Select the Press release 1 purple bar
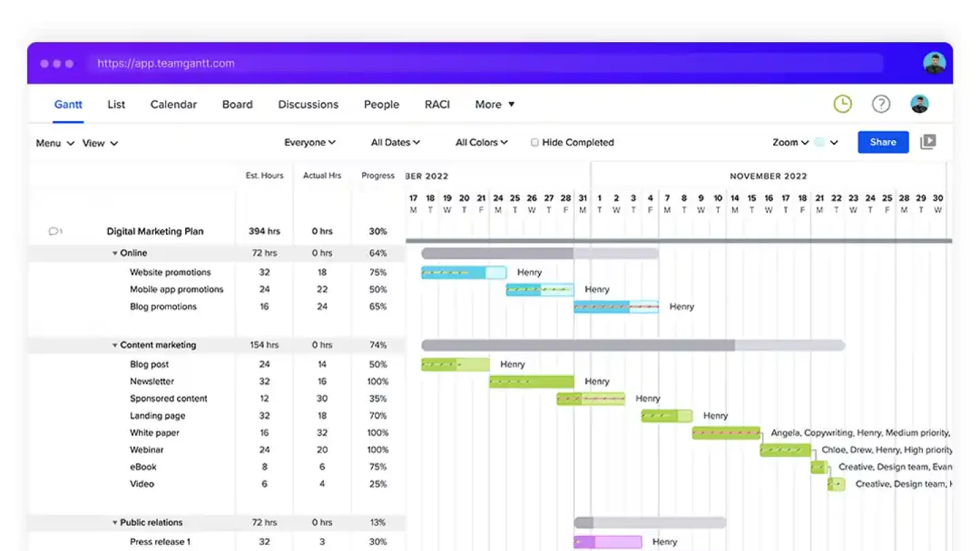 (x=608, y=542)
